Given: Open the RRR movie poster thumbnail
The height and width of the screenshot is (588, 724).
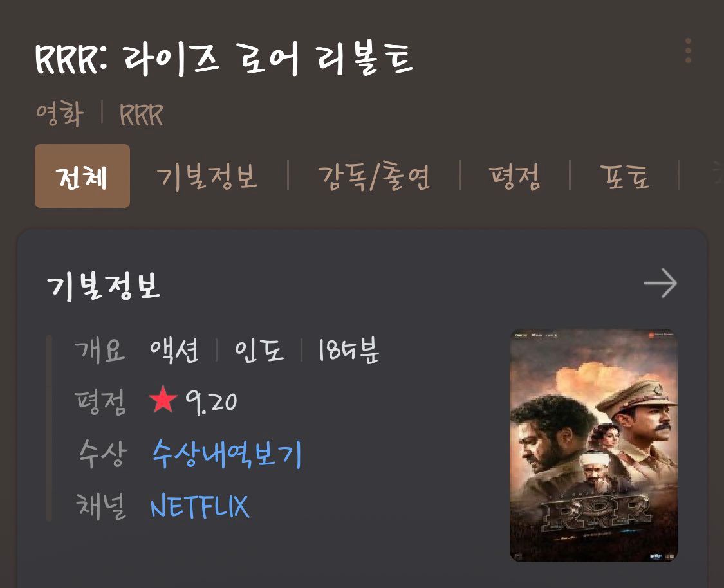Looking at the screenshot, I should (x=593, y=445).
